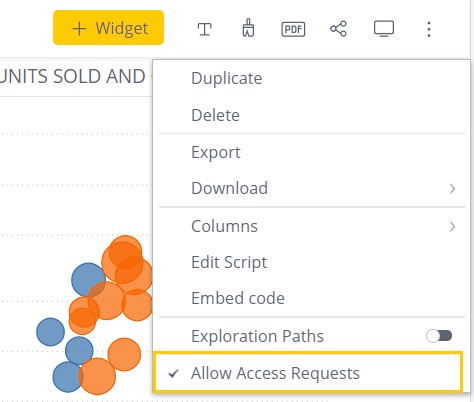Export dashboard using the PDF icon
The width and height of the screenshot is (474, 402).
point(293,29)
